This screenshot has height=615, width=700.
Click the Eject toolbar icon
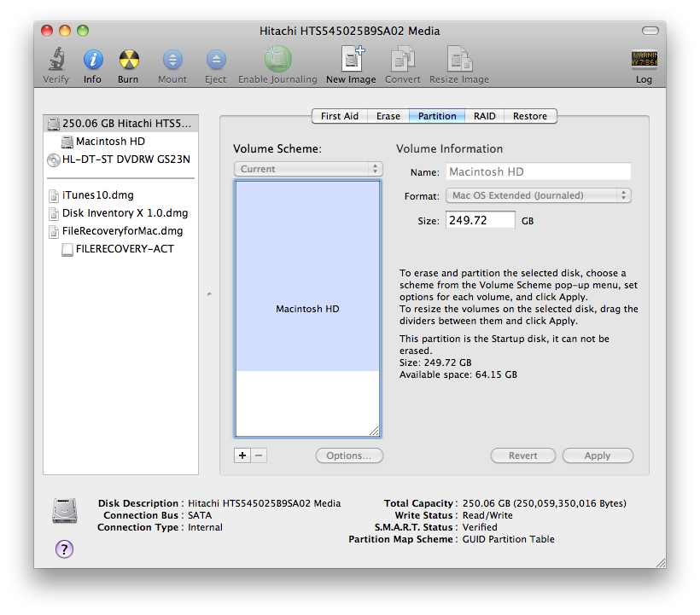pyautogui.click(x=216, y=60)
